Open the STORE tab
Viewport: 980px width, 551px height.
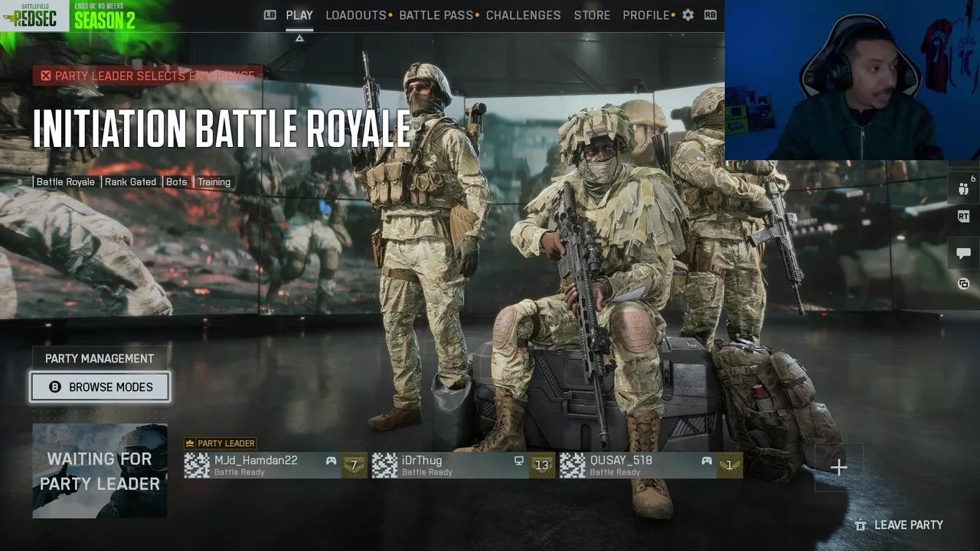[x=593, y=15]
